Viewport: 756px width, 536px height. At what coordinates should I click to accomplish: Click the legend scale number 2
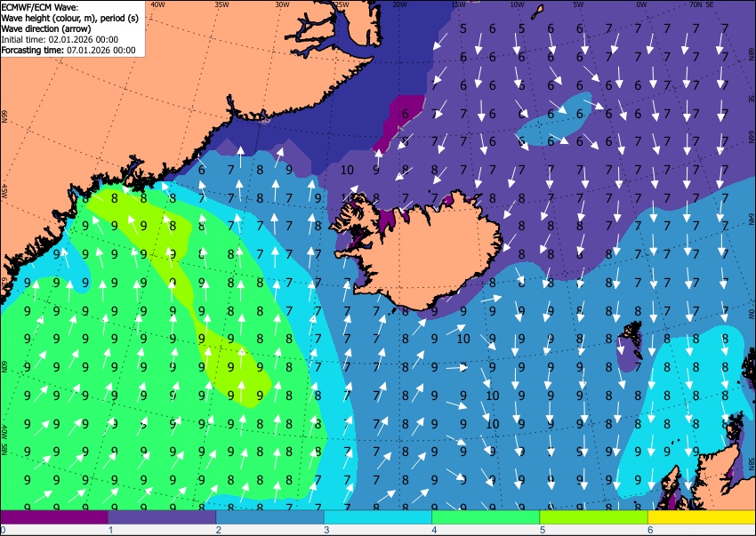pyautogui.click(x=219, y=530)
